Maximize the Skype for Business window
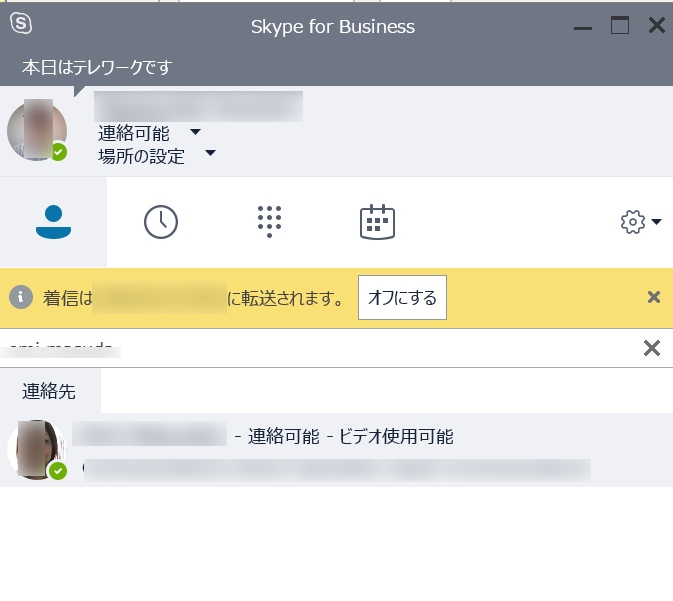The height and width of the screenshot is (601, 673). [620, 25]
